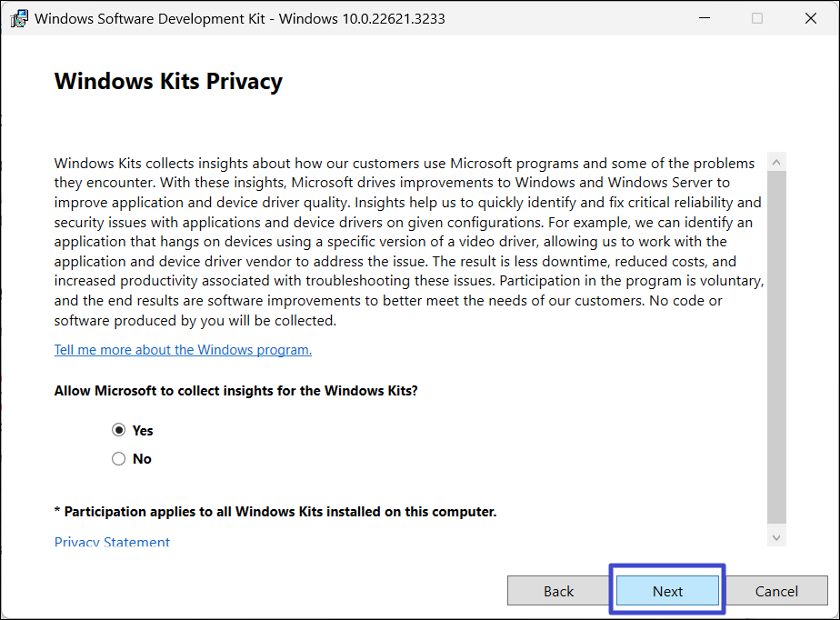The height and width of the screenshot is (620, 840).
Task: Click the grayed-out maximize button
Action: (757, 18)
